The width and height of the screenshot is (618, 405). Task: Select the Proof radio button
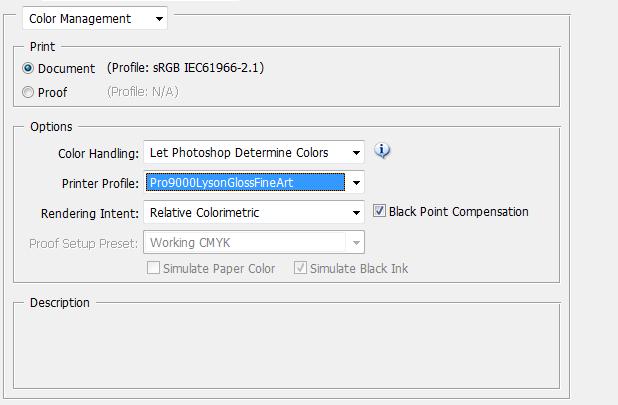point(28,92)
